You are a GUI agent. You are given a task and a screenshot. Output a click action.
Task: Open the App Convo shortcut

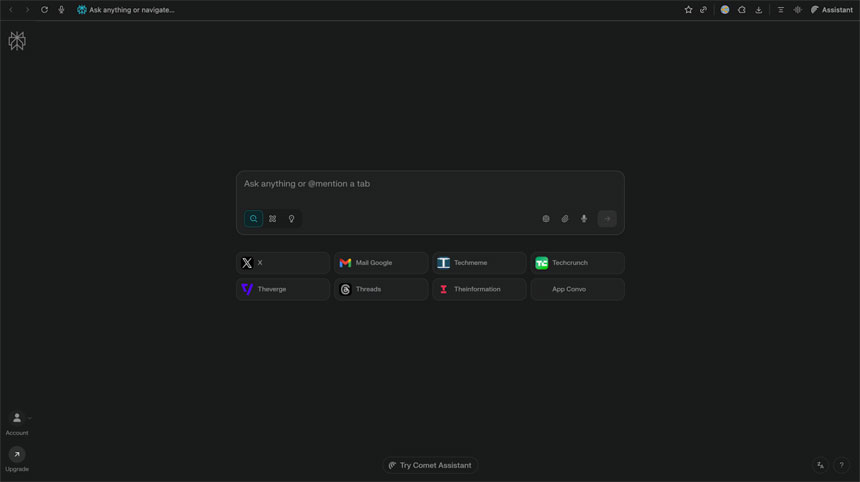coord(578,289)
